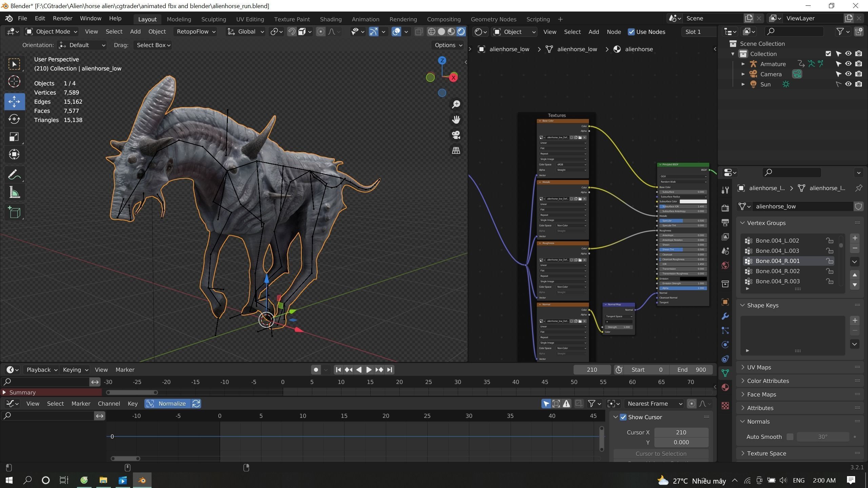
Task: Open the Slot 1 material dropdown
Action: (x=699, y=32)
